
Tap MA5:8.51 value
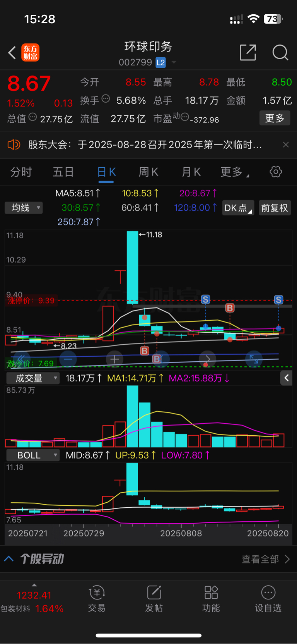tap(78, 193)
